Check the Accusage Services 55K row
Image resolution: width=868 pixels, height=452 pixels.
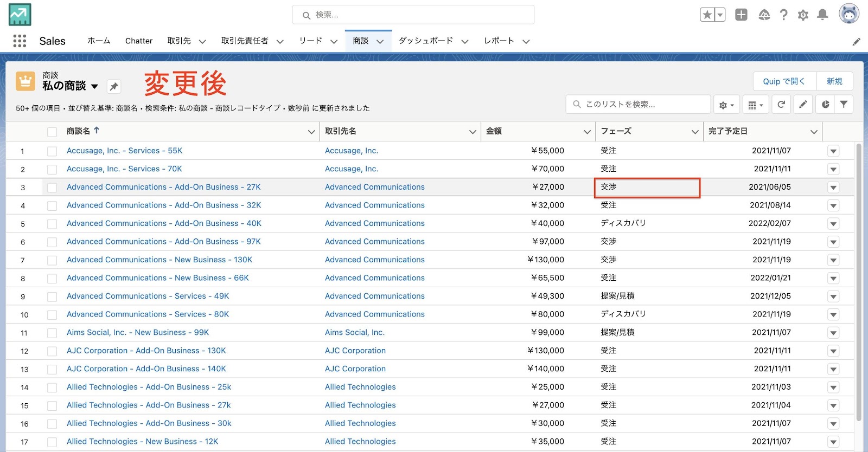click(52, 151)
